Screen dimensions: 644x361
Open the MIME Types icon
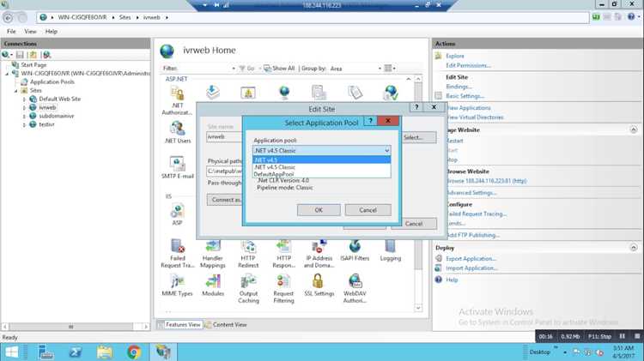pyautogui.click(x=177, y=285)
